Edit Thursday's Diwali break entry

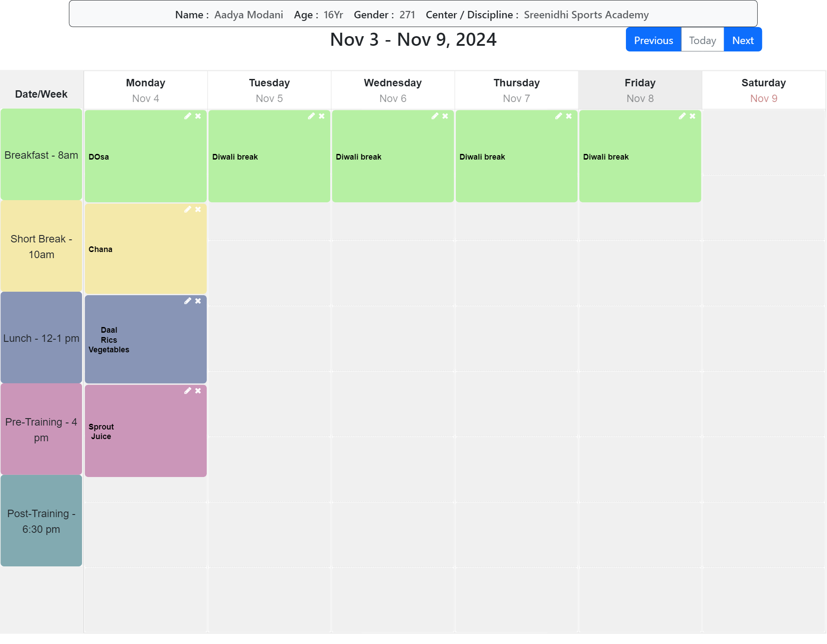tap(558, 116)
